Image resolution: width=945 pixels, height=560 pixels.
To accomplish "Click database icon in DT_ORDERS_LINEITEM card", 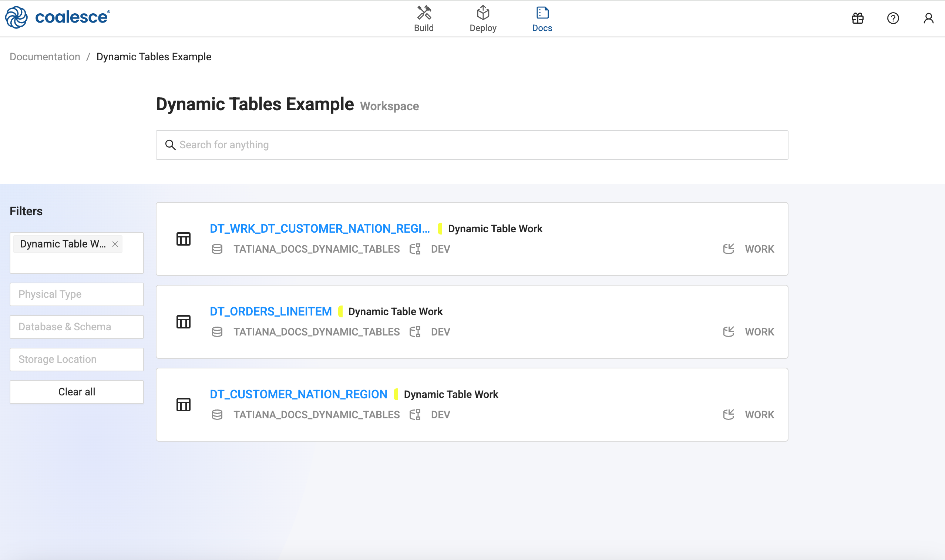I will pos(217,332).
